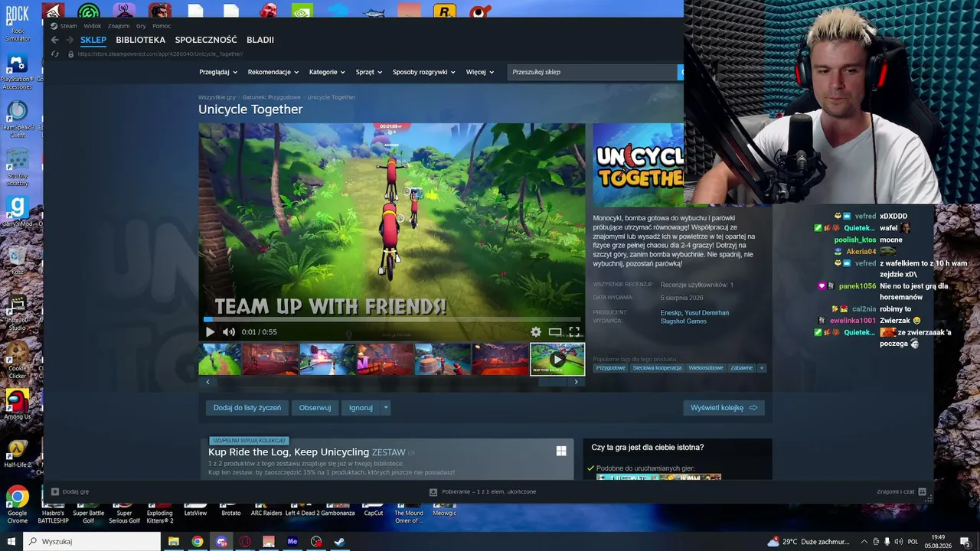Select the first green jungle screenshot thumbnail
The height and width of the screenshot is (551, 980).
(220, 359)
